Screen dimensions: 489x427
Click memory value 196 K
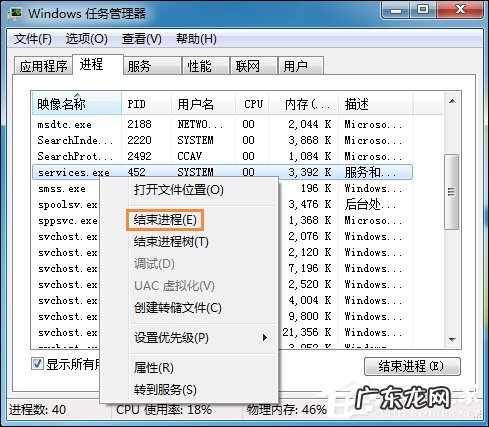coord(316,188)
